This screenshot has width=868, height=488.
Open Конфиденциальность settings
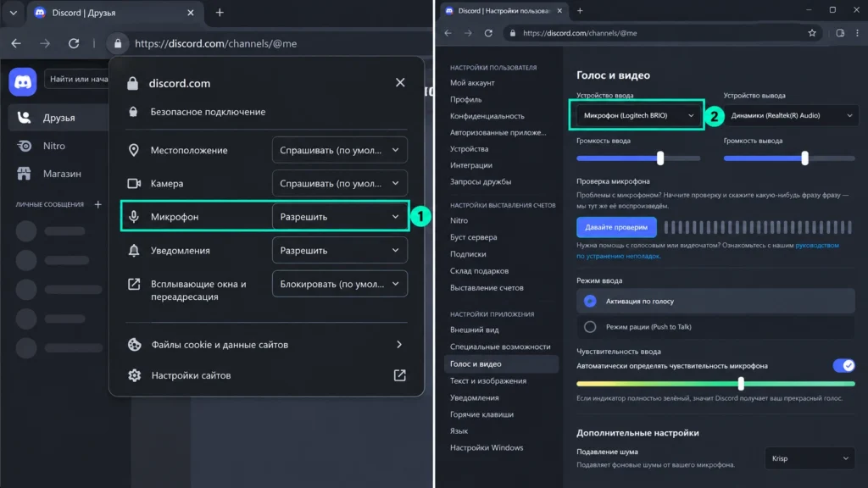487,116
